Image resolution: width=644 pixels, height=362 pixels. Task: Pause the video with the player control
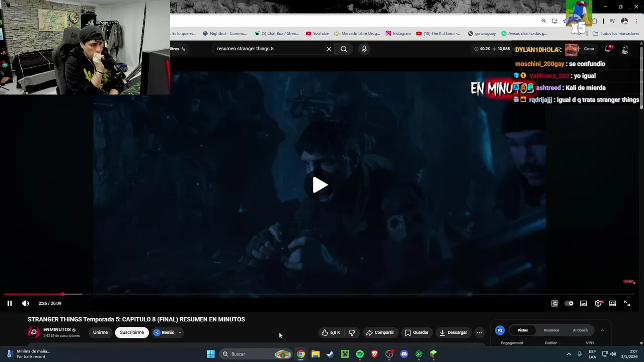tap(10, 303)
